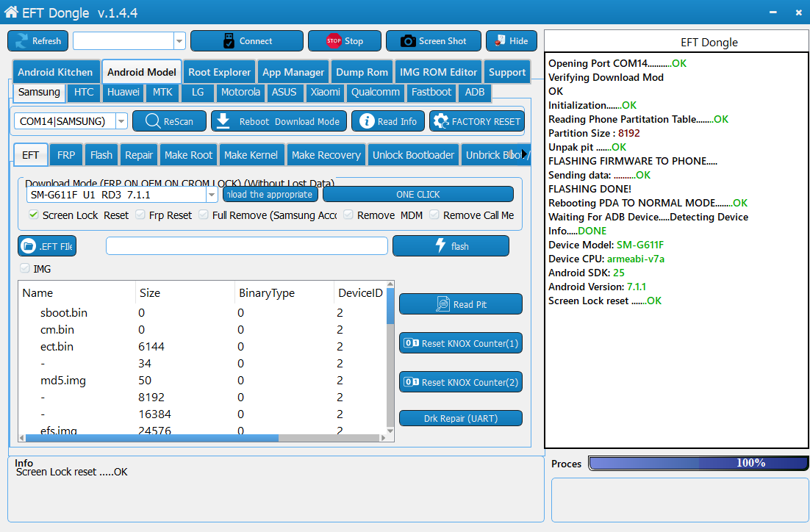Click the FACTORY RESET button label
The width and height of the screenshot is (810, 532).
[x=486, y=121]
